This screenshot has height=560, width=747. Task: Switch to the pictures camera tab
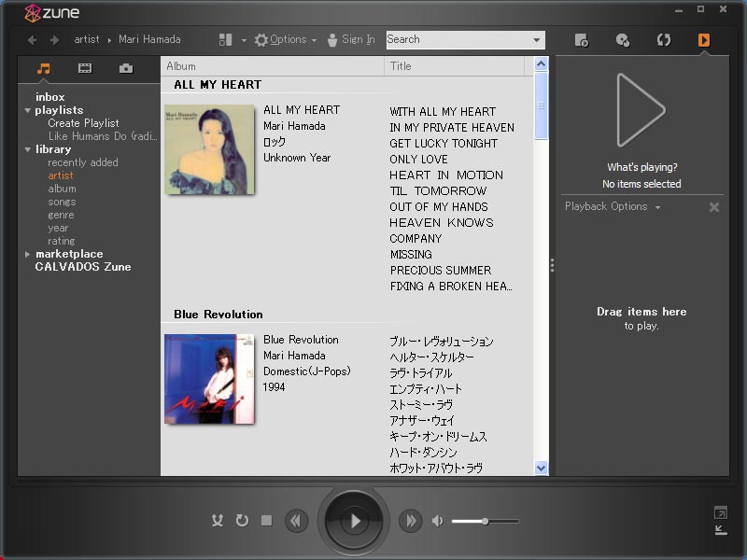(x=126, y=68)
